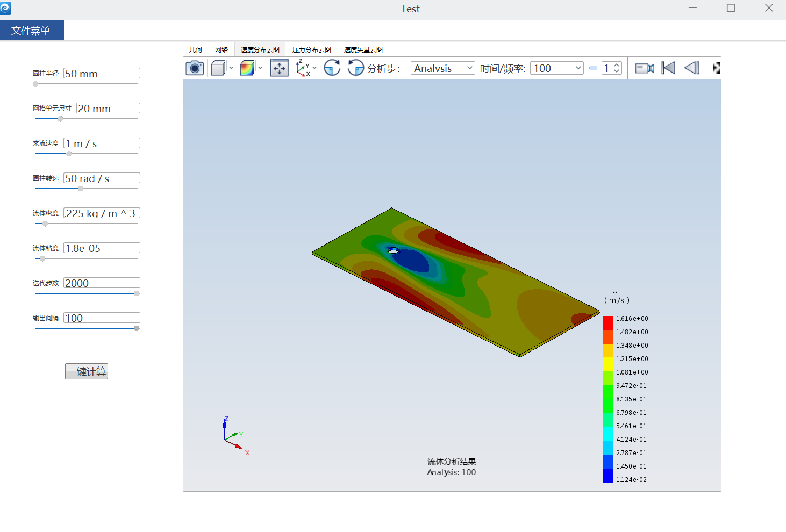Click the 来流速度 input field
Screen dimensions: 786x532
102,143
